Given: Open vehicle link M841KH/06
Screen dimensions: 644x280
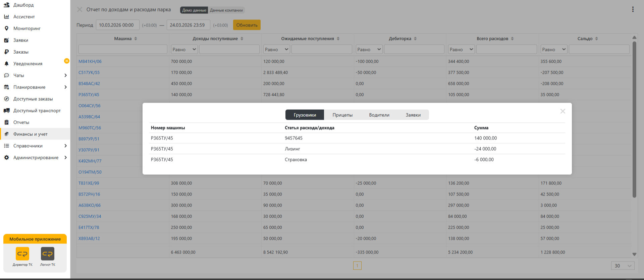Looking at the screenshot, I should click(90, 61).
